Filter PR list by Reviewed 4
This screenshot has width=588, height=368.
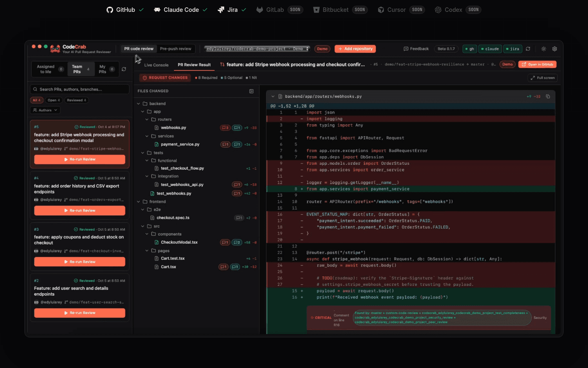77,100
